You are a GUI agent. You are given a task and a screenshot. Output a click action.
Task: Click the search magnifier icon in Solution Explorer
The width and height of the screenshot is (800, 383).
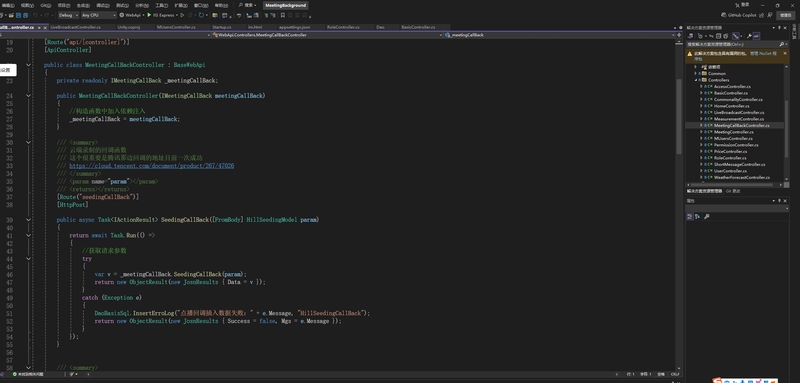point(782,44)
